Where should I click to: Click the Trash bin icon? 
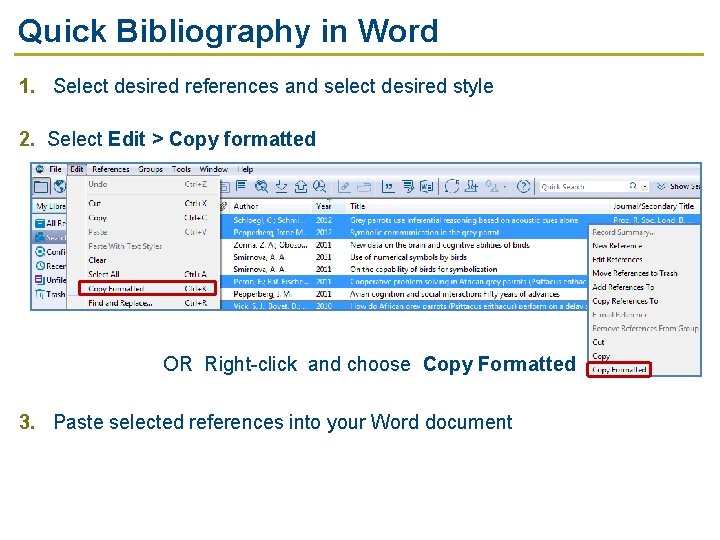tap(40, 294)
